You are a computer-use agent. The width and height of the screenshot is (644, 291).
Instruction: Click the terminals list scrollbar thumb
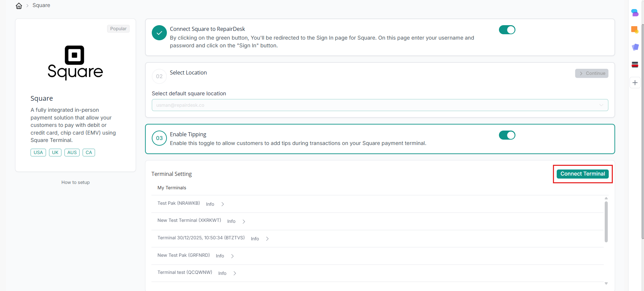[x=606, y=222]
